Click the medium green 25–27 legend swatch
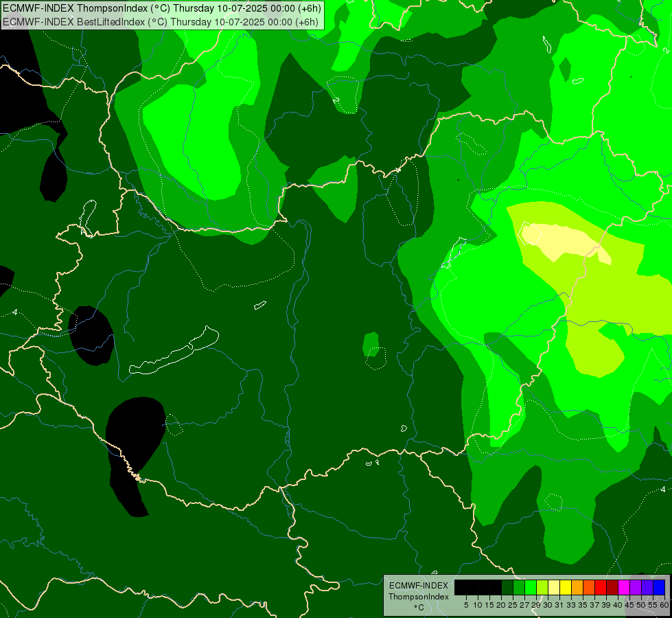This screenshot has height=618, width=672. coord(519,587)
